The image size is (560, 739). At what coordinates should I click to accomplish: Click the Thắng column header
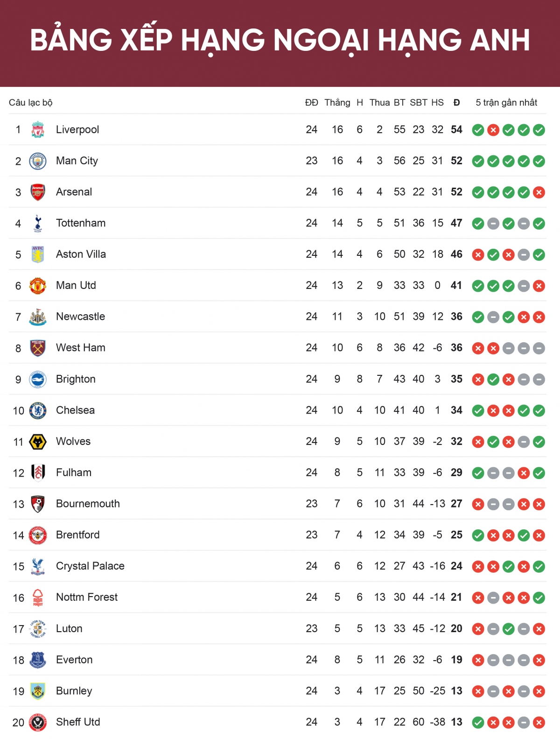point(337,103)
